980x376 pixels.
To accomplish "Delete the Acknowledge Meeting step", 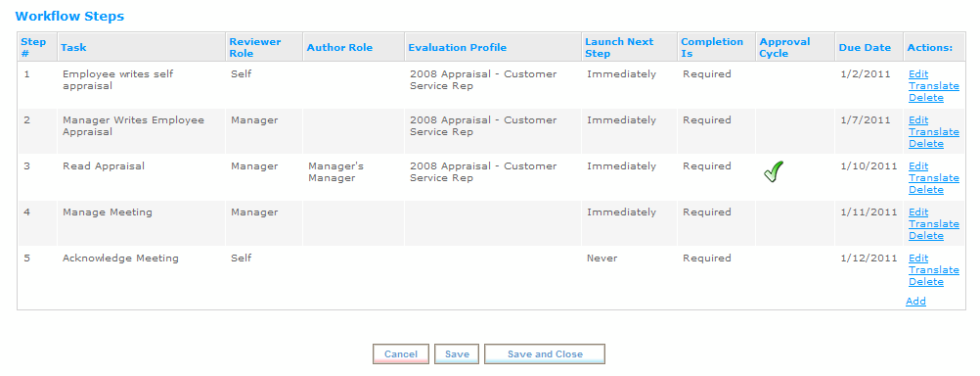I will [925, 282].
